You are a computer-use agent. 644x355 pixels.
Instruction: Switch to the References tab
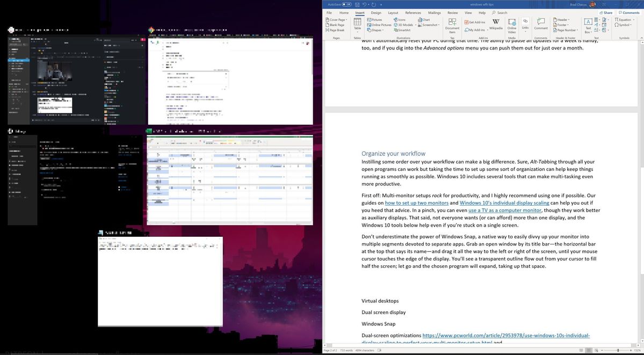(413, 13)
